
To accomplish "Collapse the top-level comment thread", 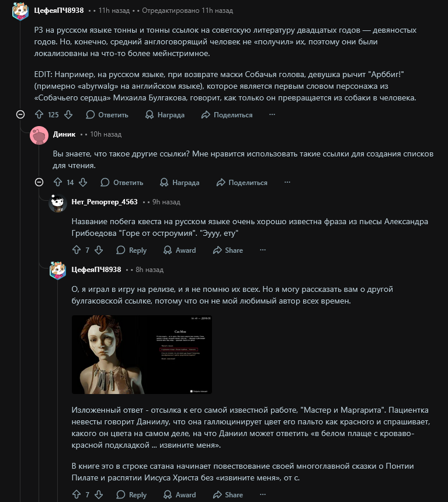I will (20, 114).
